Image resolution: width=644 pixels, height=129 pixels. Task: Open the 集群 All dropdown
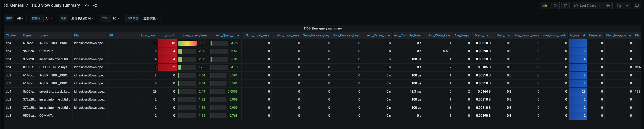pos(20,18)
